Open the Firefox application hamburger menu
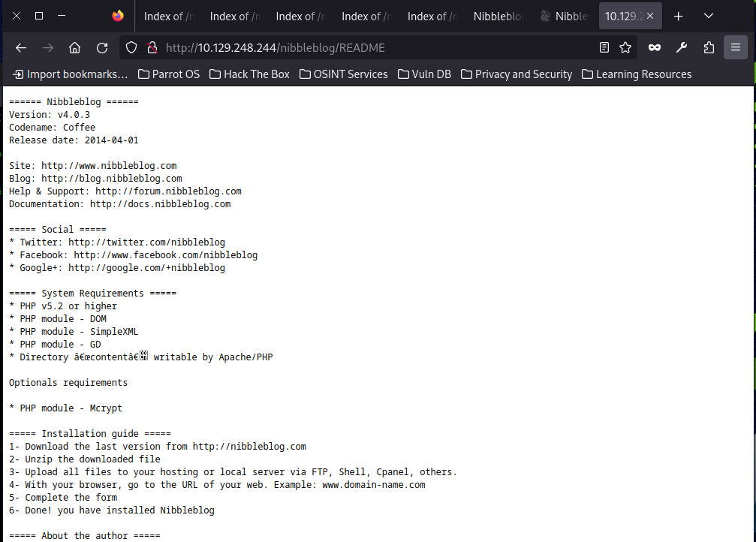 [735, 47]
